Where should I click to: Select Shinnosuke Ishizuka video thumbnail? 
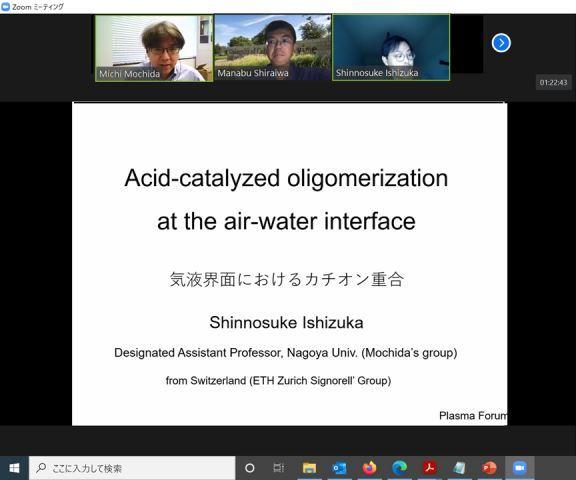[391, 47]
